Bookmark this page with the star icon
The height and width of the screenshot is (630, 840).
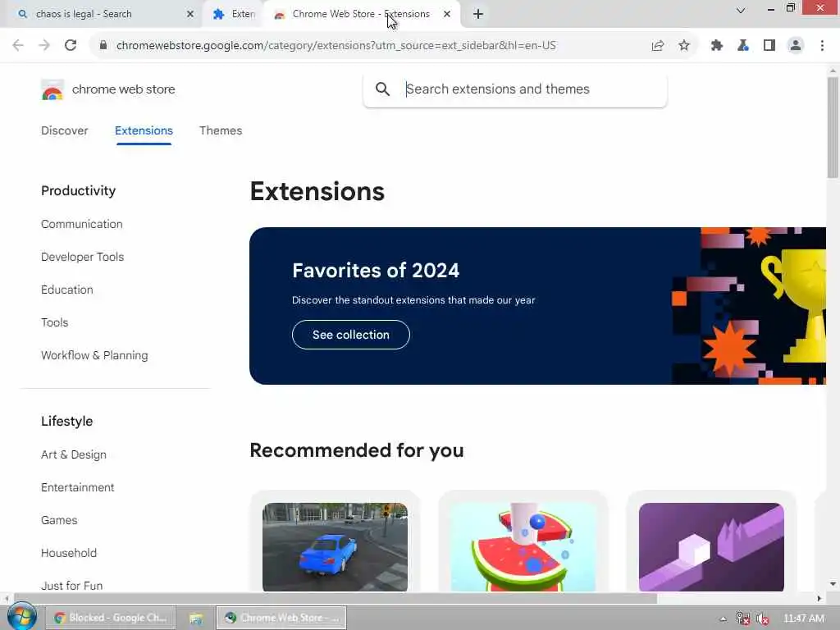point(684,46)
